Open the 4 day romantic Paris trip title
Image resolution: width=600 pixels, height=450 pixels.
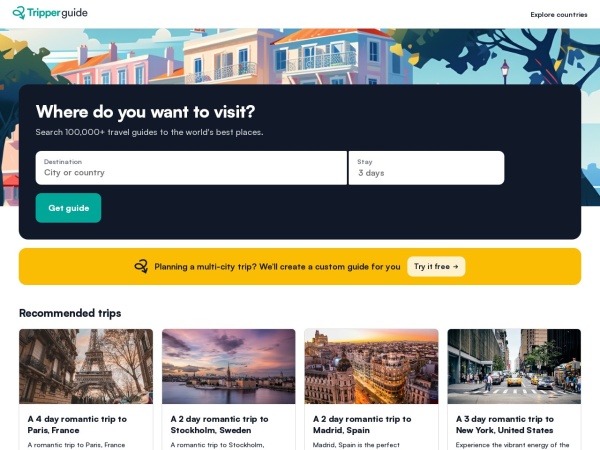click(77, 425)
